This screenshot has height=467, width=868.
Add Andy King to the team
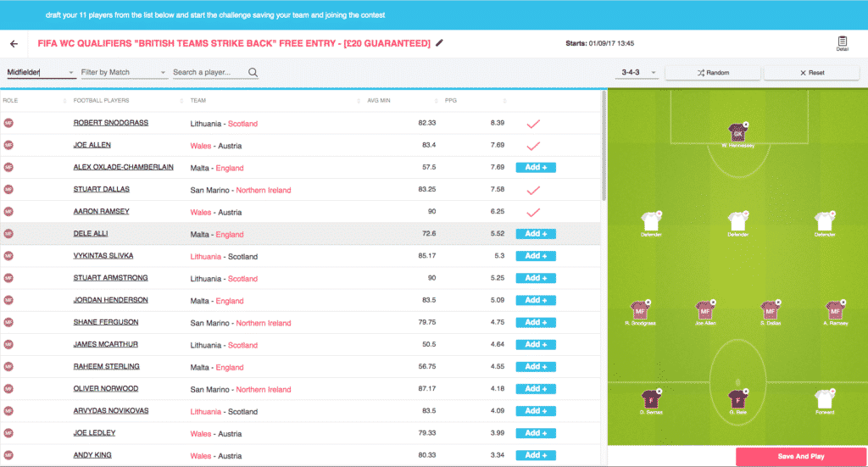pos(536,455)
